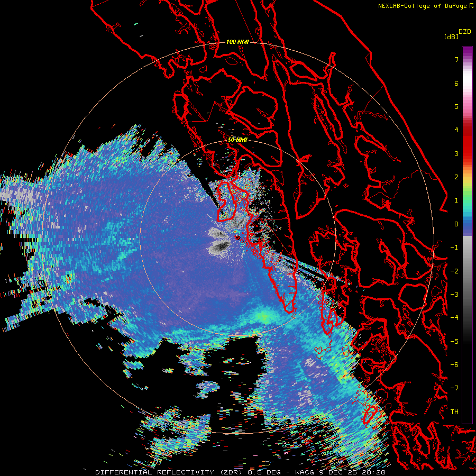Click the KACG radar site marker at center
This screenshot has width=476, height=476.
click(237, 237)
